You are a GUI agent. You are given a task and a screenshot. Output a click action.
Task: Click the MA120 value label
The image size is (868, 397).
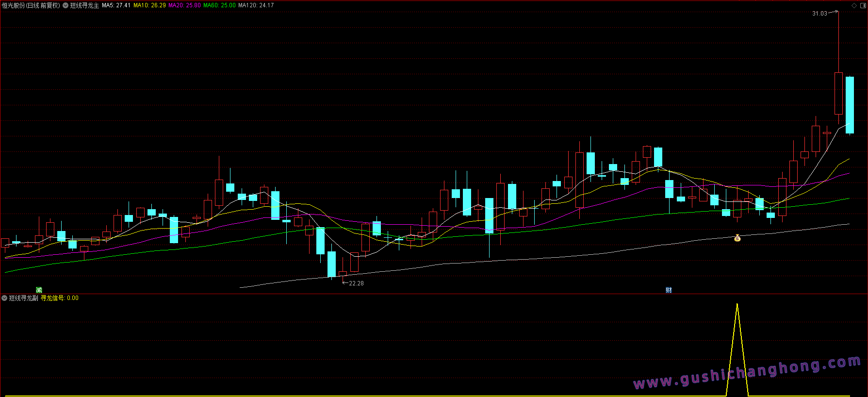(x=256, y=5)
